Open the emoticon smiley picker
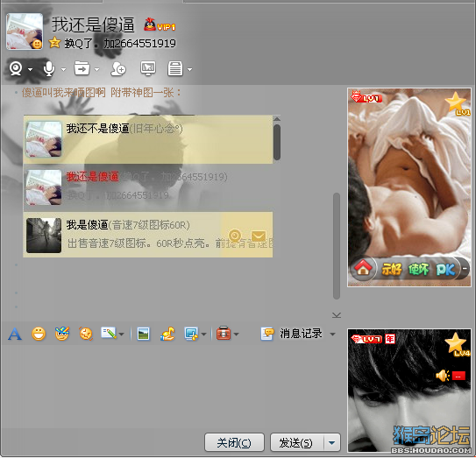The width and height of the screenshot is (476, 458). pyautogui.click(x=39, y=334)
